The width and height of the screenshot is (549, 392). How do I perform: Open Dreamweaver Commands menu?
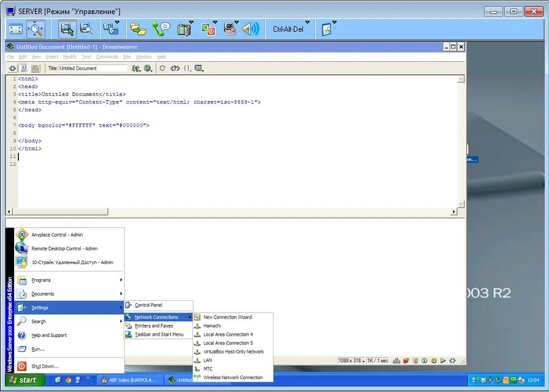pos(106,57)
